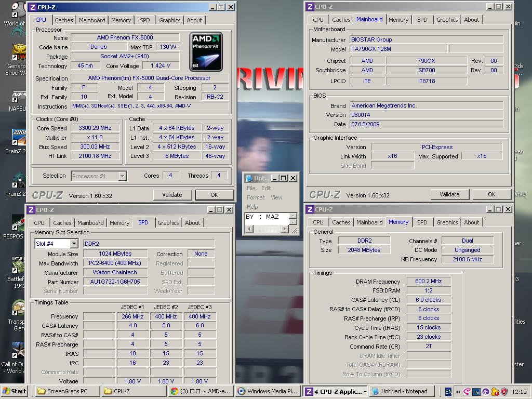The height and width of the screenshot is (399, 532).
Task: Switch to ScreenGrabs PC folder in taskbar
Action: 66,391
